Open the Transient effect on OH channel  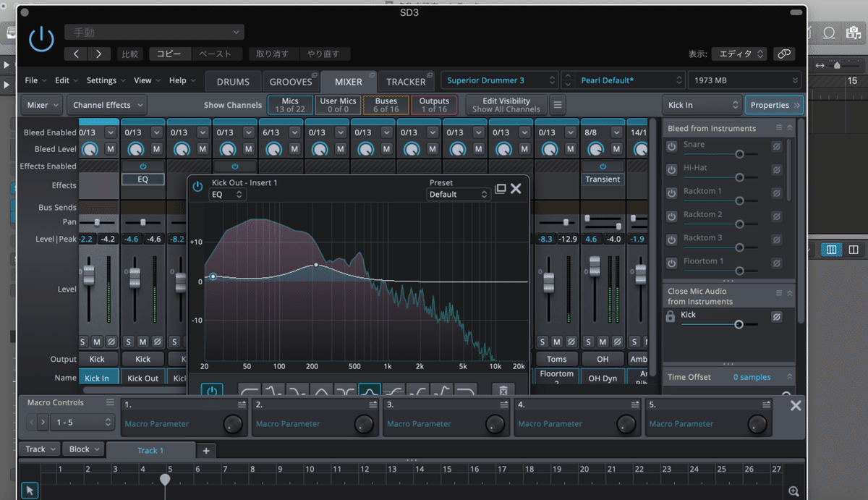pyautogui.click(x=603, y=179)
